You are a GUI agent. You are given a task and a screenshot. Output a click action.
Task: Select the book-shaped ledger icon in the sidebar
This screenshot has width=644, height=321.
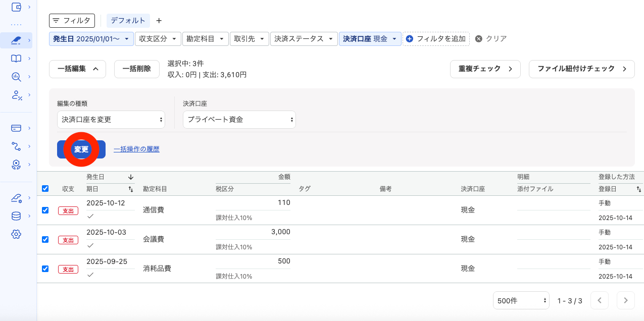tap(16, 58)
